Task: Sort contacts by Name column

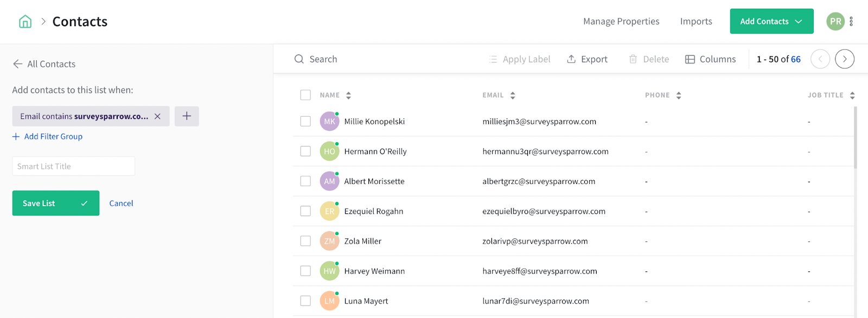Action: click(x=348, y=96)
